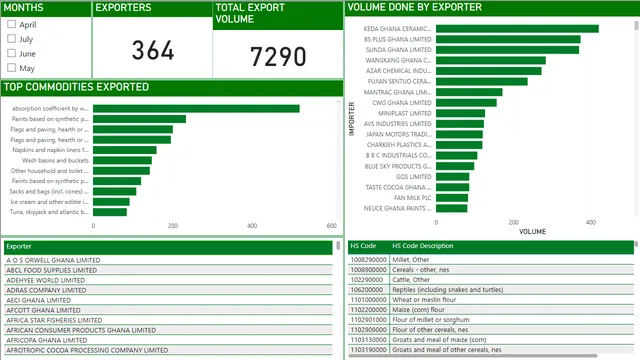Select the B5 PLUS GHANA LIMITED bar
The height and width of the screenshot is (360, 640).
[x=508, y=39]
